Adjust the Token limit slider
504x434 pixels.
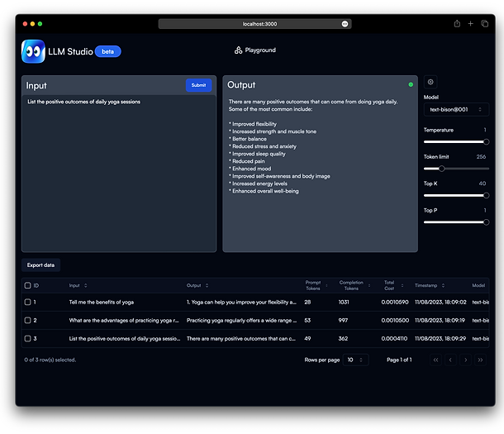tap(456, 169)
